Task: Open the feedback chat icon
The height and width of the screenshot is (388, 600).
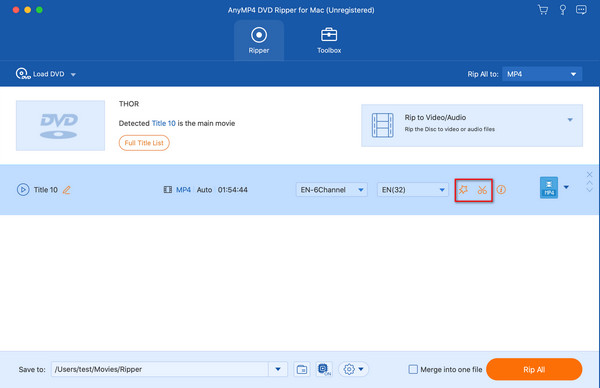Action: 581,10
